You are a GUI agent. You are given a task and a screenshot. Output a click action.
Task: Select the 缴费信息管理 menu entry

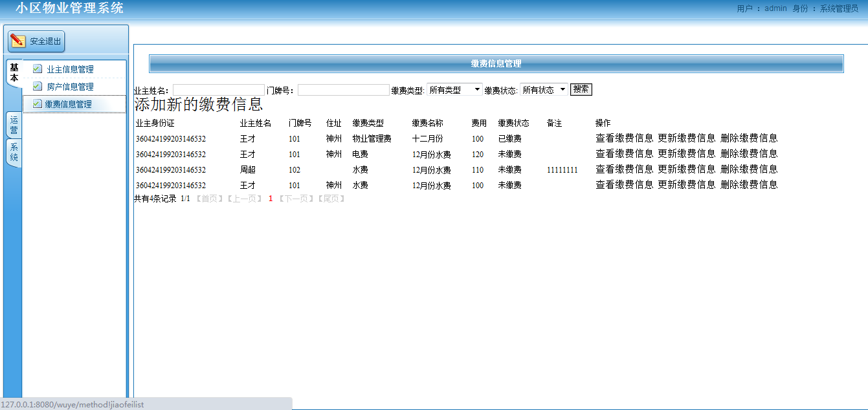[x=68, y=104]
